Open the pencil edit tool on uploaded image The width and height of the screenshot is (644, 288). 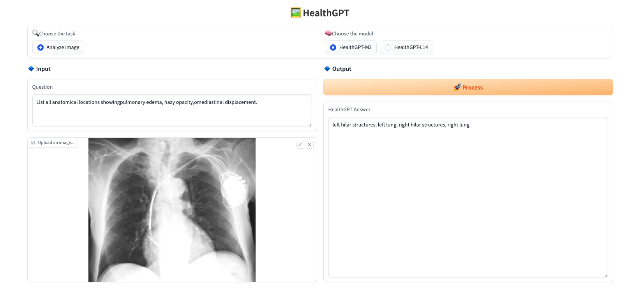pyautogui.click(x=300, y=145)
